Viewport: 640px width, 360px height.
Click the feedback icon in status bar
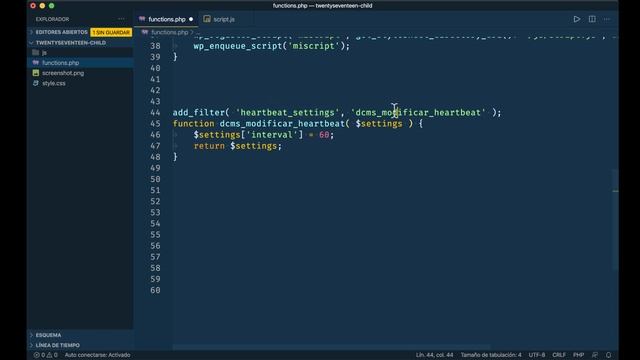pos(595,355)
